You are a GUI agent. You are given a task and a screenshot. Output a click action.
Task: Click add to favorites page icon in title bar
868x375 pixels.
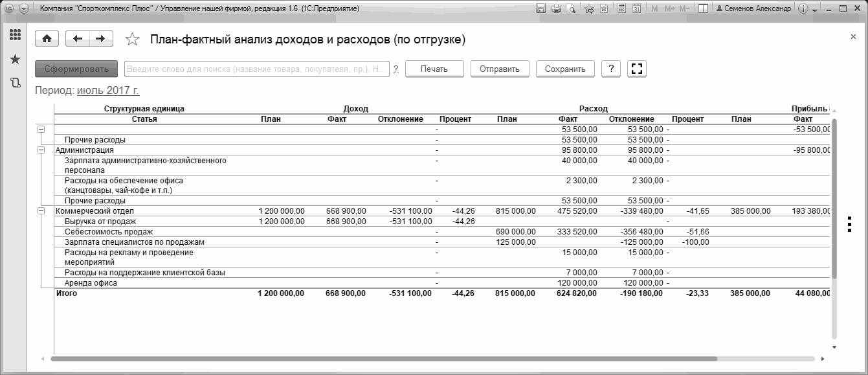tap(603, 9)
